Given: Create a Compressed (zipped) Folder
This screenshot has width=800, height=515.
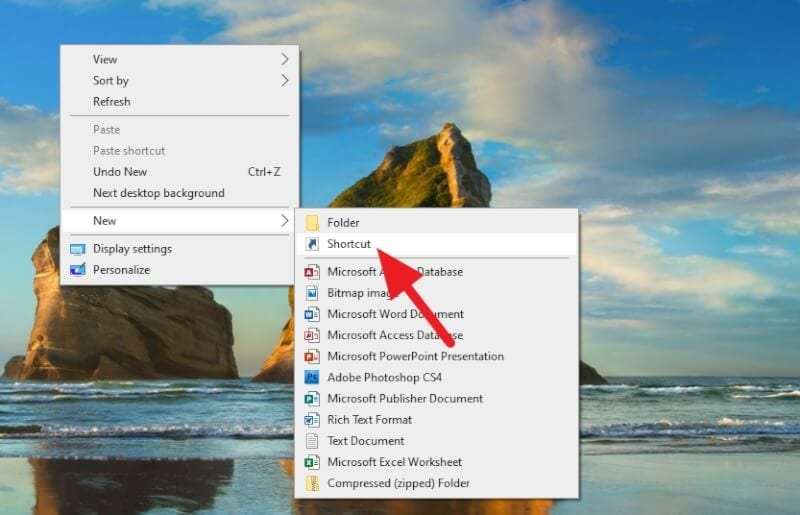Looking at the screenshot, I should 437,483.
